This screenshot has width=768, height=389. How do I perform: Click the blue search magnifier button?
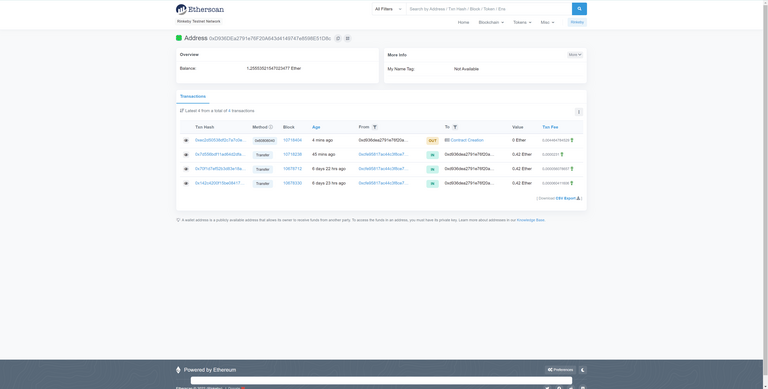[579, 9]
